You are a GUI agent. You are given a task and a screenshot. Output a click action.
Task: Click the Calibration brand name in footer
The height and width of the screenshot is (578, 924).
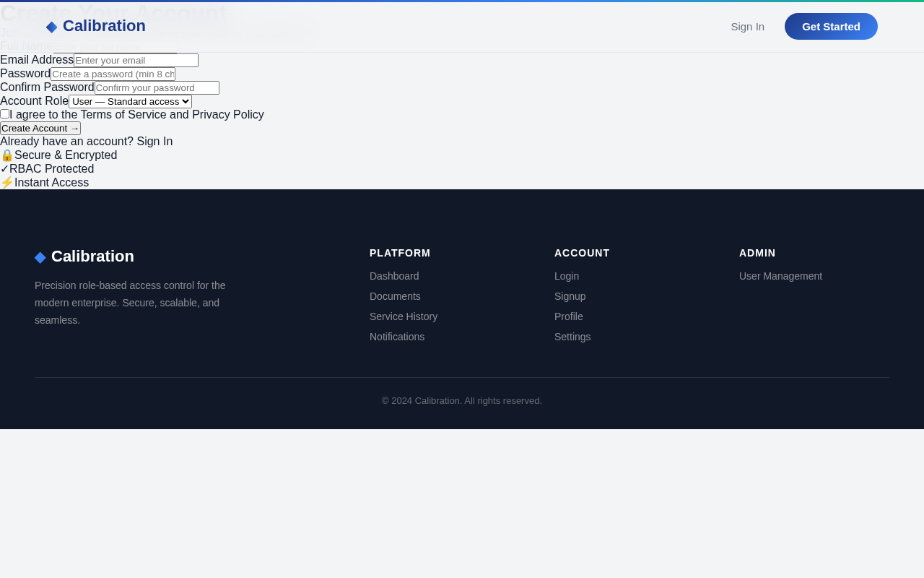92,256
